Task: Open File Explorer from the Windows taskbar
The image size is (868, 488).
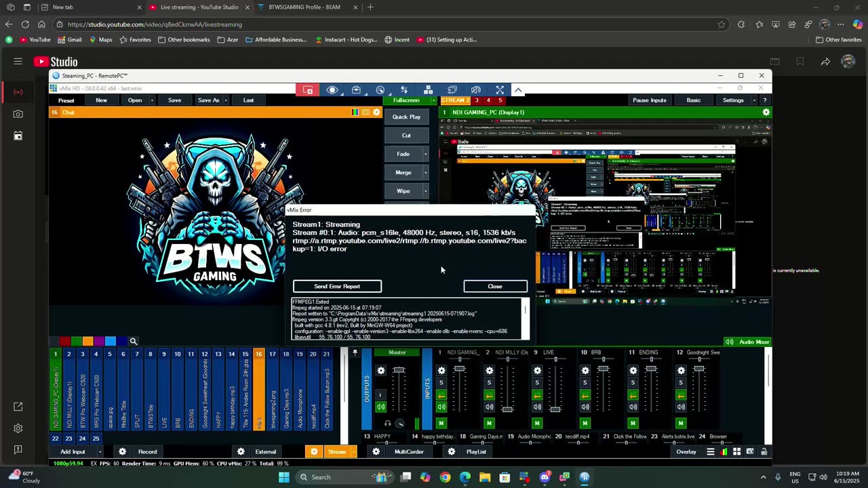Action: 485,477
